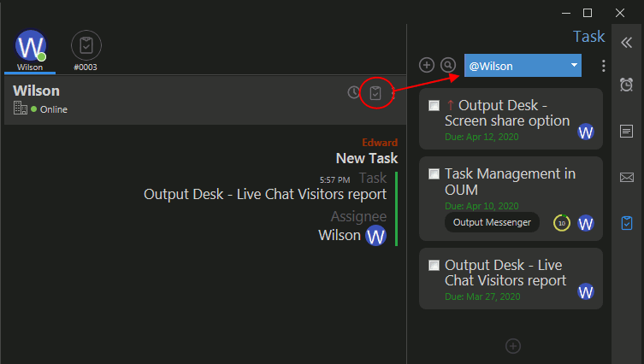This screenshot has height=364, width=644.
Task: Click Wilson avatar on Screen share task
Action: click(x=586, y=132)
